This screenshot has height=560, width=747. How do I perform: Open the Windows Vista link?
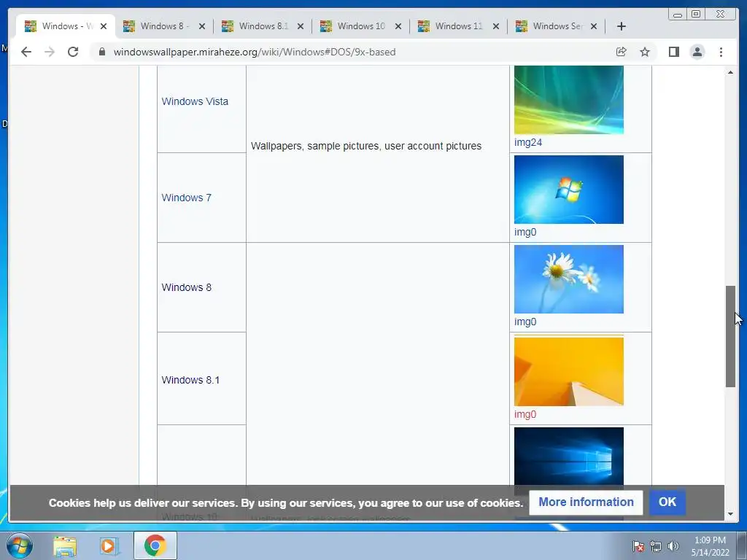(x=195, y=101)
